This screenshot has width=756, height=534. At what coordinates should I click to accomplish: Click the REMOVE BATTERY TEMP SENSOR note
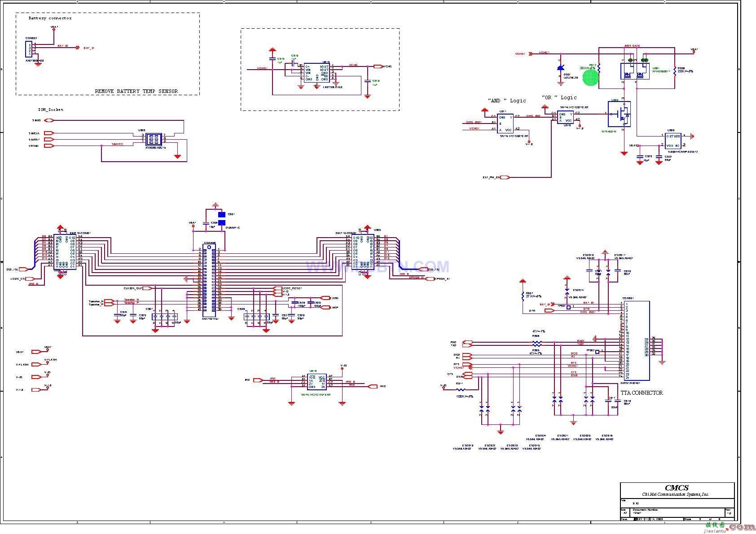(136, 91)
